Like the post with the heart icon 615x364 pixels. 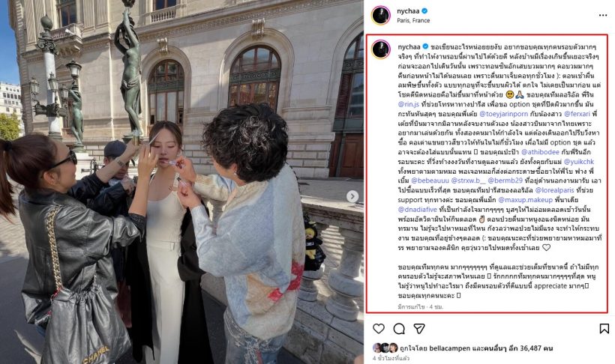click(379, 328)
